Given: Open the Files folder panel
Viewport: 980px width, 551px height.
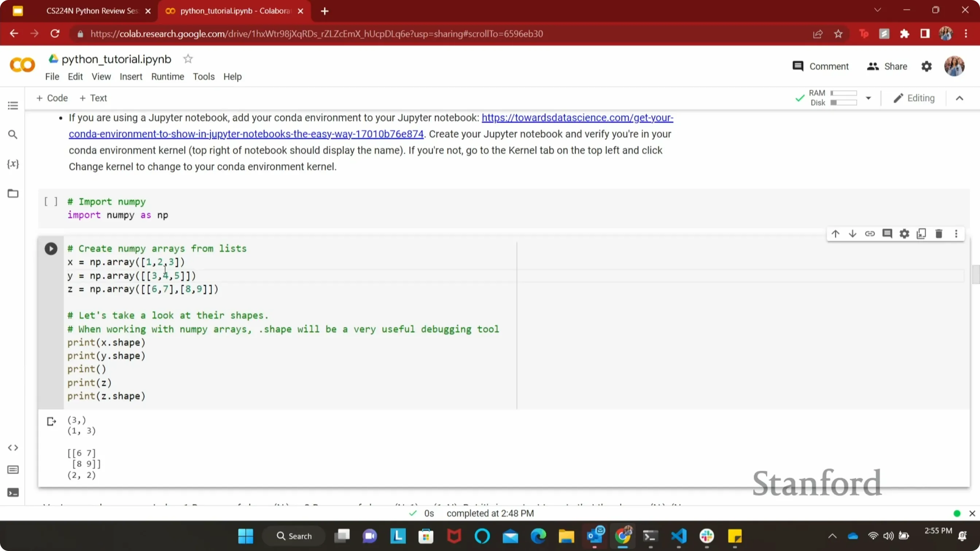Looking at the screenshot, I should 13,194.
